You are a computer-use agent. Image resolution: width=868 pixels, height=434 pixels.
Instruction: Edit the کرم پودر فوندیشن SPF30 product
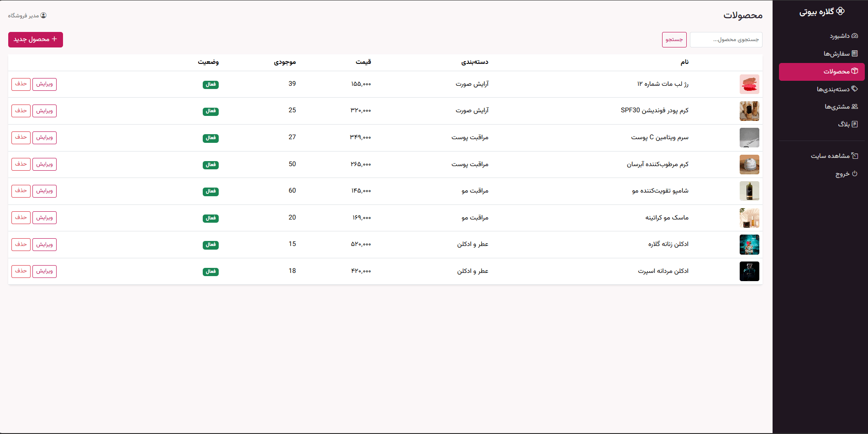45,111
